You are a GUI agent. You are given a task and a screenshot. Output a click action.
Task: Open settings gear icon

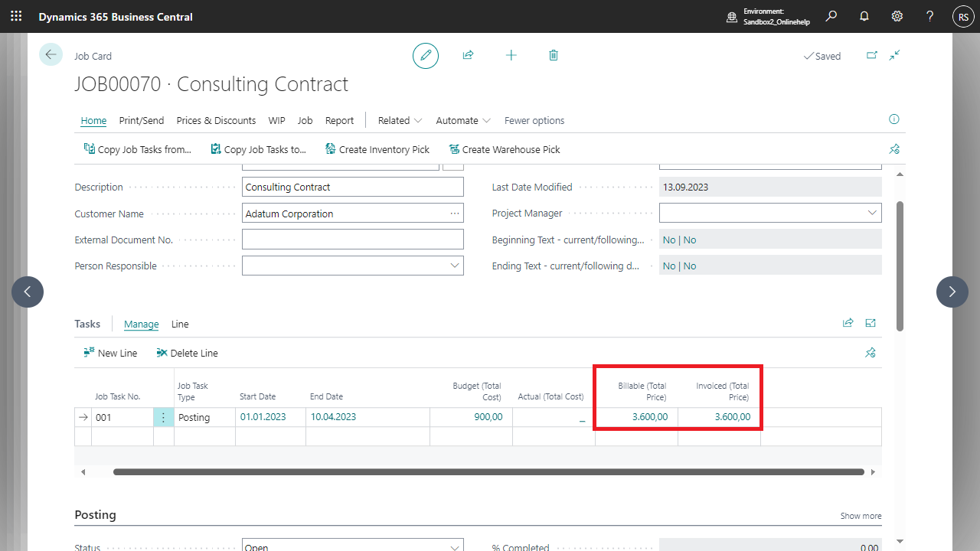pos(897,16)
